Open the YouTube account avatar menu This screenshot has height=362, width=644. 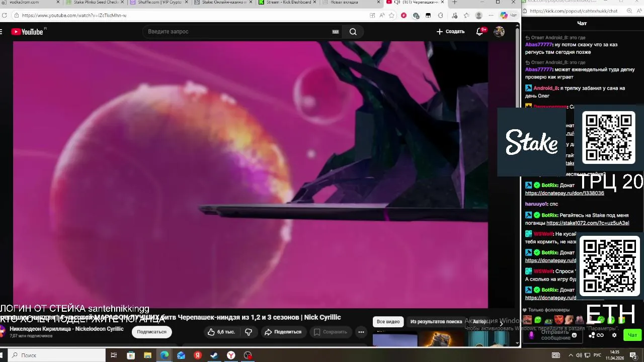(x=499, y=32)
